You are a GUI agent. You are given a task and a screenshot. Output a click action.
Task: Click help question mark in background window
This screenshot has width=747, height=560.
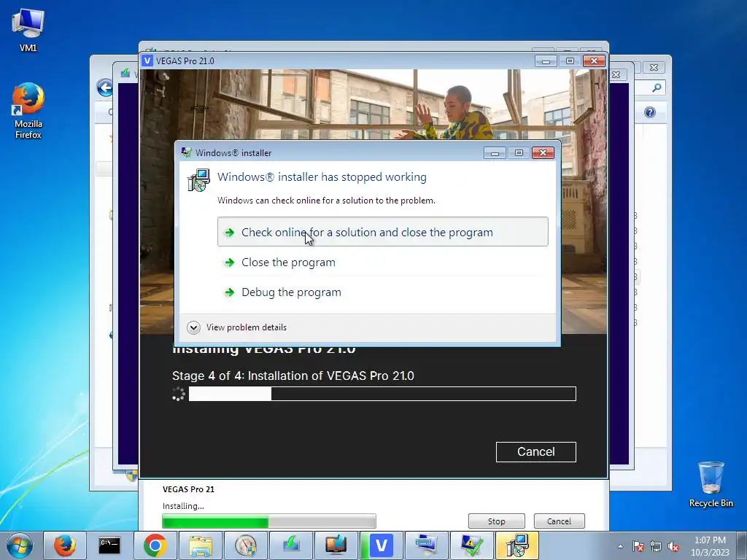(650, 112)
